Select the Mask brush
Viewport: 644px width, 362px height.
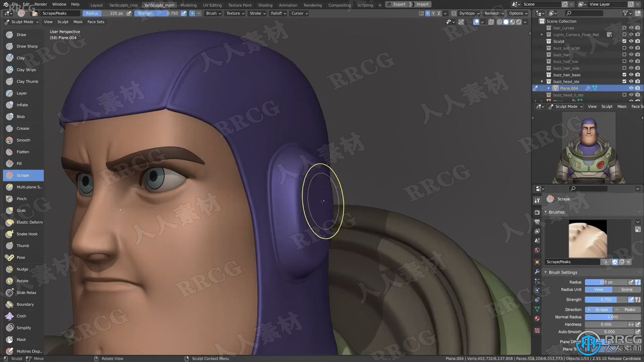point(23,340)
